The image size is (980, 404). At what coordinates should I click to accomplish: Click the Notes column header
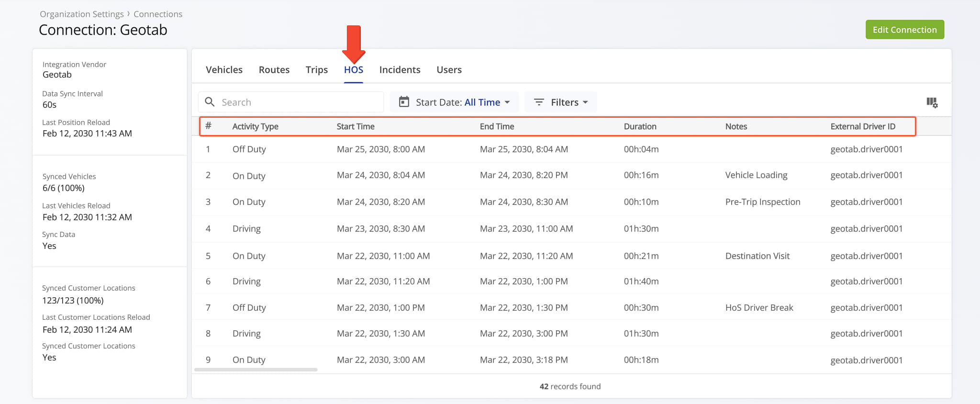(736, 126)
